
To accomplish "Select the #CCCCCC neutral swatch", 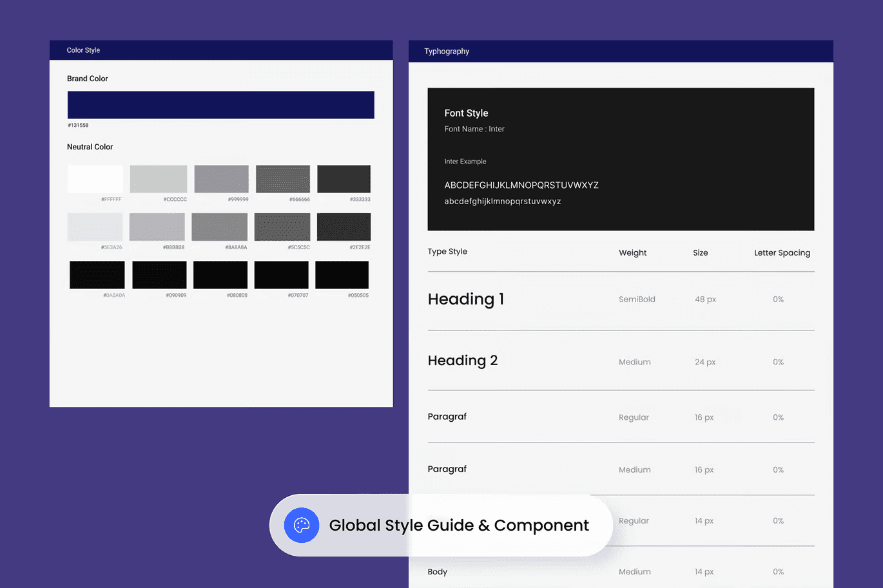I will pyautogui.click(x=159, y=179).
